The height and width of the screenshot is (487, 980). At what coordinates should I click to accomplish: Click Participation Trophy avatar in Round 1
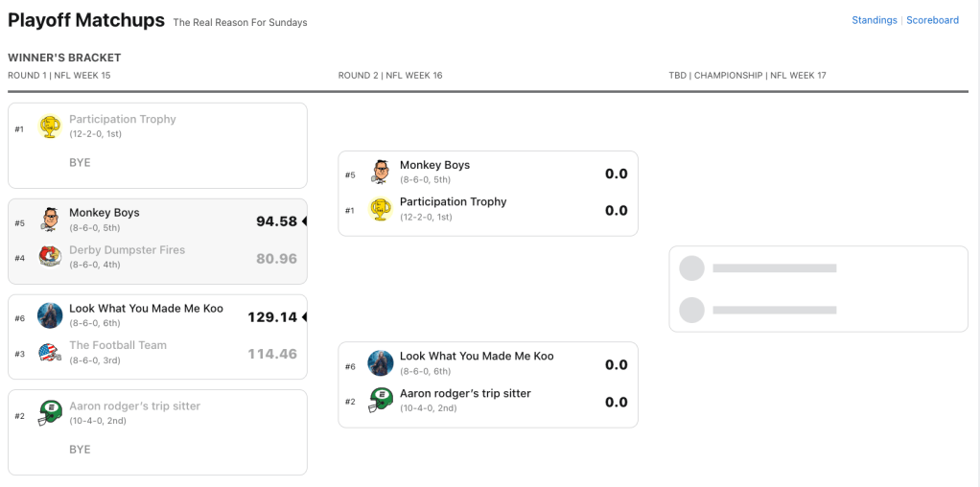pyautogui.click(x=51, y=127)
